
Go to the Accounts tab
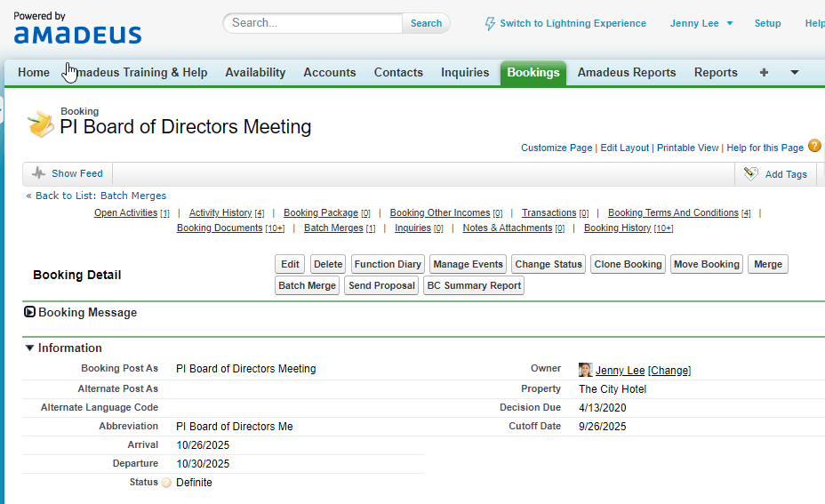[330, 73]
